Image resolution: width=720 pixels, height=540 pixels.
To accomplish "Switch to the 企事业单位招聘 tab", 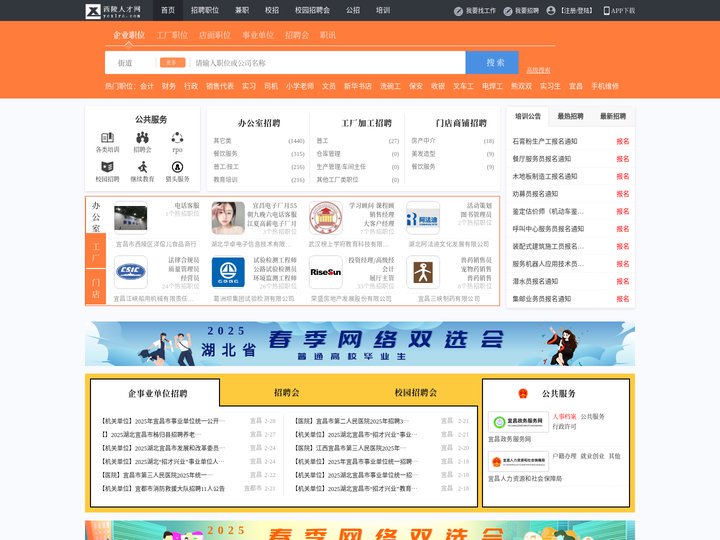I will [158, 394].
